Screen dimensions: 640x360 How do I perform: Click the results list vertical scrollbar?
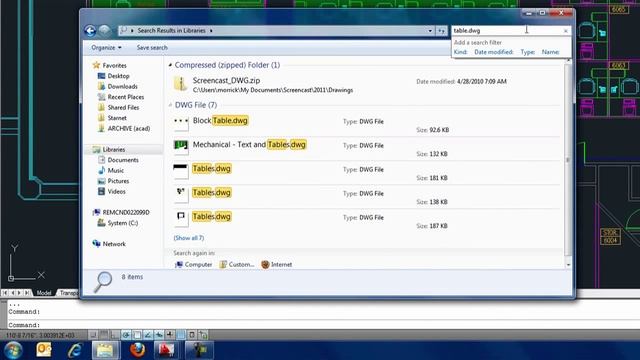click(x=568, y=159)
